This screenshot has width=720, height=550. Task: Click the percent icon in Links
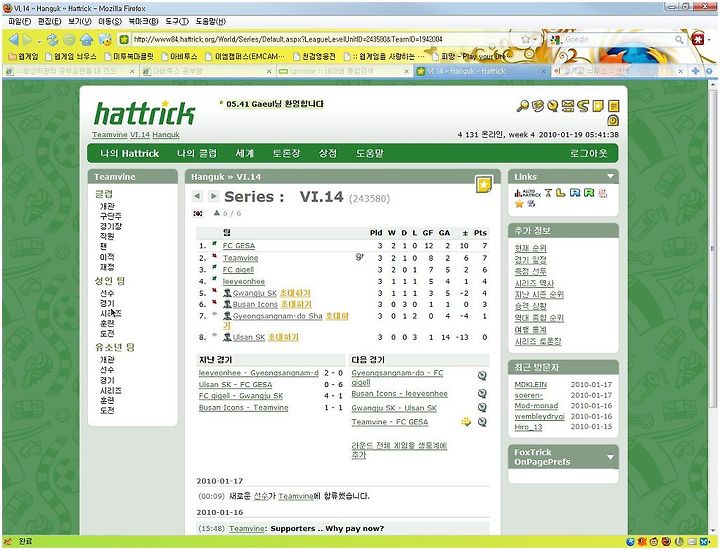(x=531, y=204)
